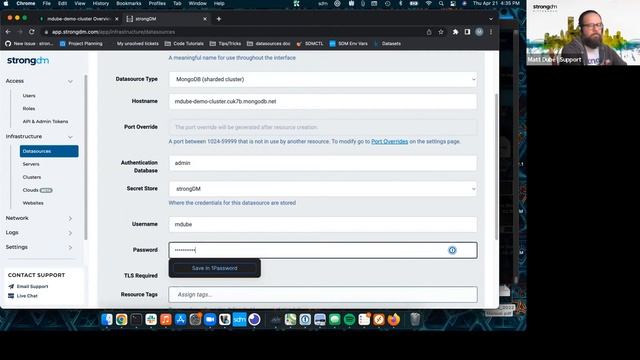Click Save in 1Password button
The image size is (640, 360).
tap(215, 268)
